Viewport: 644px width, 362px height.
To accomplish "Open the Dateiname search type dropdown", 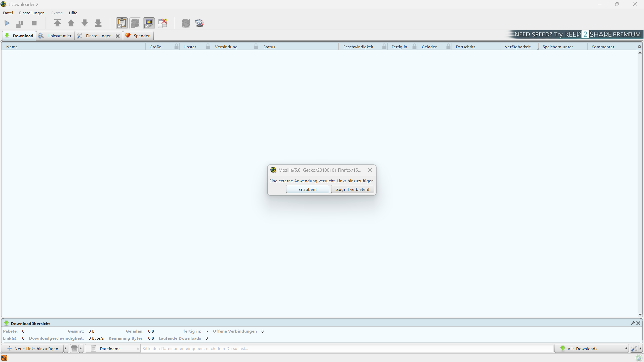I will click(x=113, y=348).
